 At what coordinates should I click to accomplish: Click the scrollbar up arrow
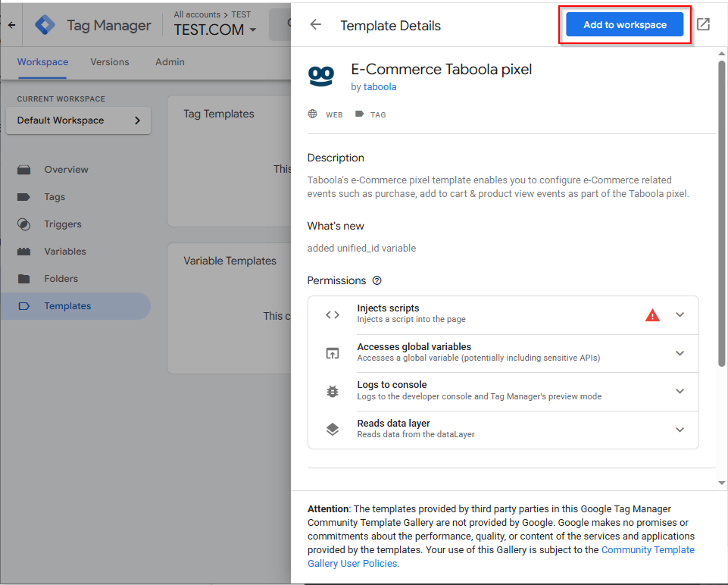pyautogui.click(x=721, y=53)
